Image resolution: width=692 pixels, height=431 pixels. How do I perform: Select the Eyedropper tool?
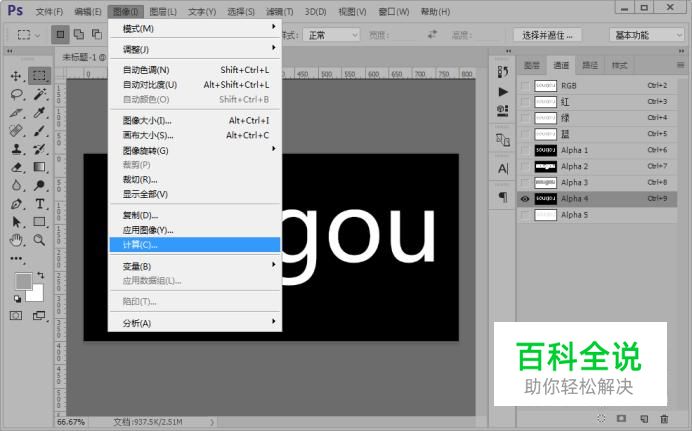(x=39, y=112)
